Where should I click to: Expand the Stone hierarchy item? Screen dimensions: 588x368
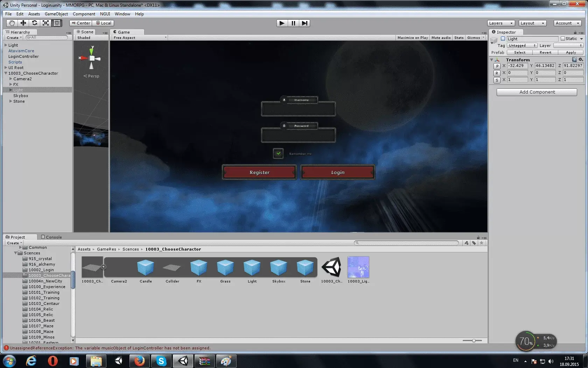pyautogui.click(x=10, y=101)
